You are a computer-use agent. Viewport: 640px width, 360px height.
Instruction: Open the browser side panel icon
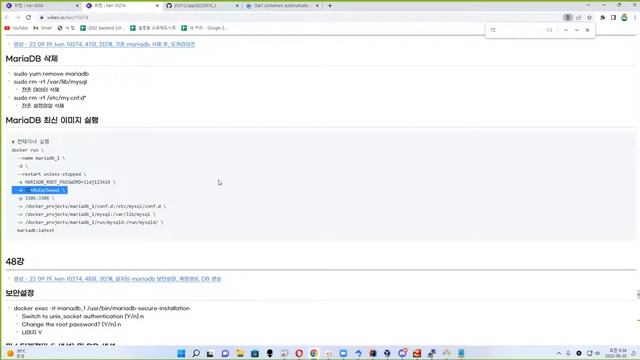tap(613, 18)
